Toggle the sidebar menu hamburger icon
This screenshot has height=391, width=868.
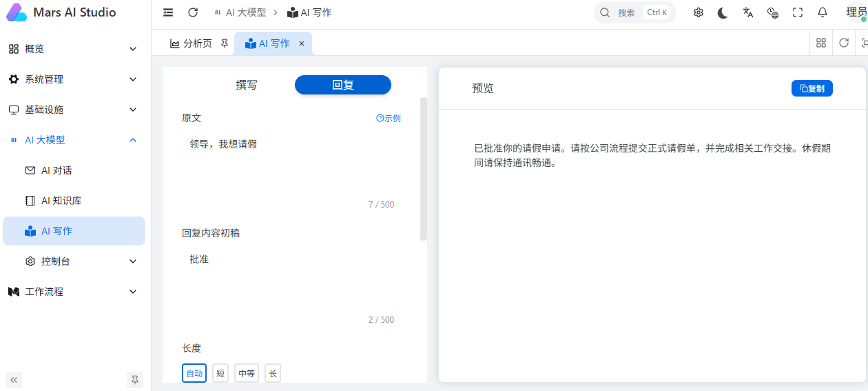point(168,12)
